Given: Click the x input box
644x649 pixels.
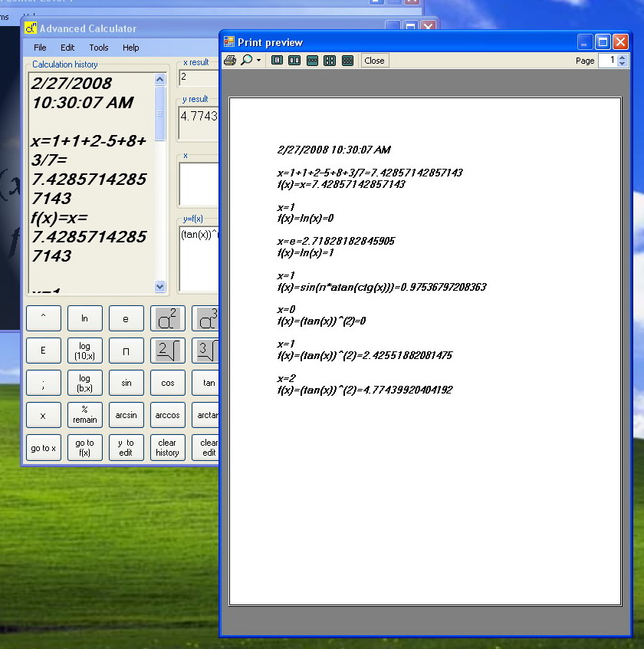Looking at the screenshot, I should (199, 184).
